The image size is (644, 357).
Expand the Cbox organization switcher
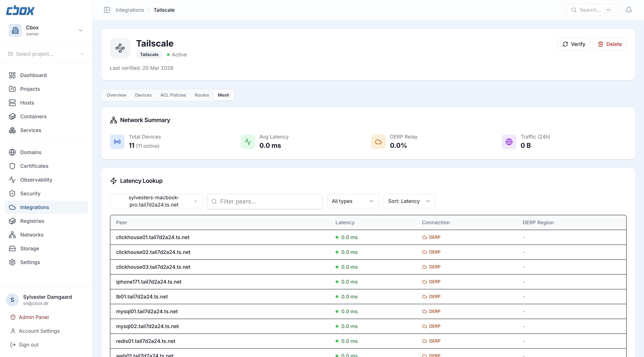46,31
